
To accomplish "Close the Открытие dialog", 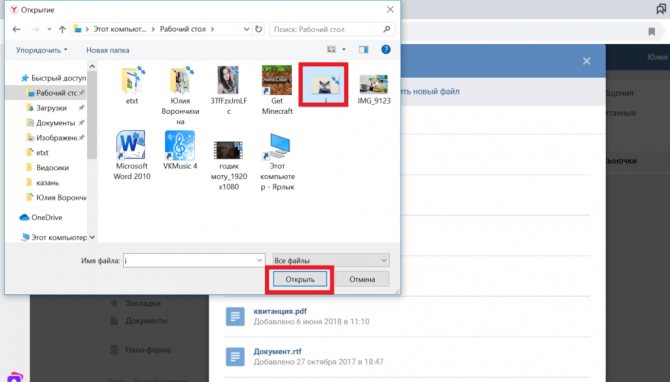I will pyautogui.click(x=390, y=9).
